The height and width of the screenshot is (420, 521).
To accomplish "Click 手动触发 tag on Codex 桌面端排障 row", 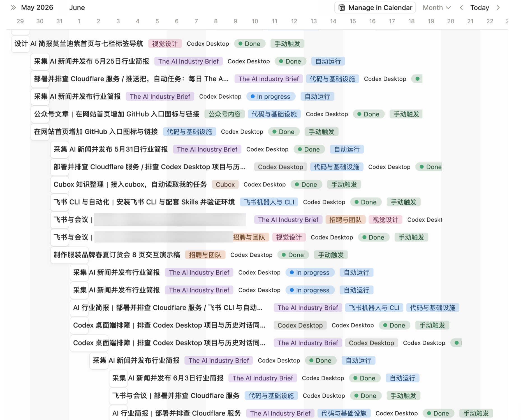I will 432,325.
